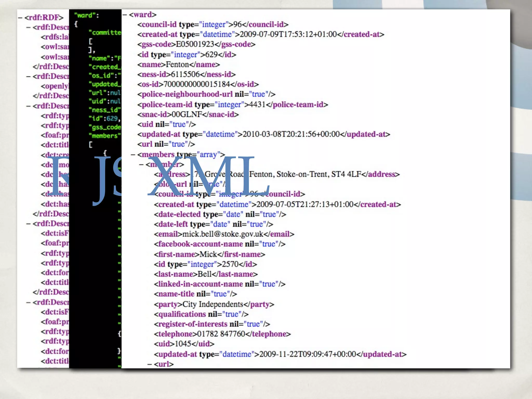Click the id 629 XML line
532x399 pixels.
(187, 55)
